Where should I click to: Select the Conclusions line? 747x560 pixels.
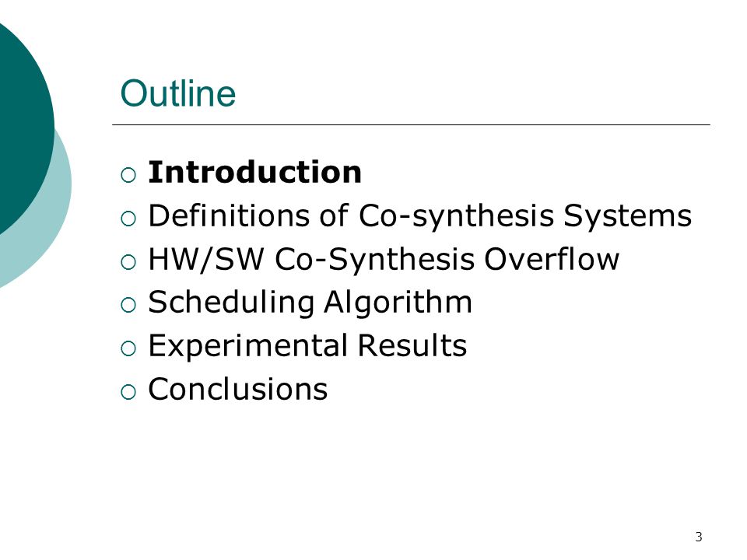(x=238, y=389)
